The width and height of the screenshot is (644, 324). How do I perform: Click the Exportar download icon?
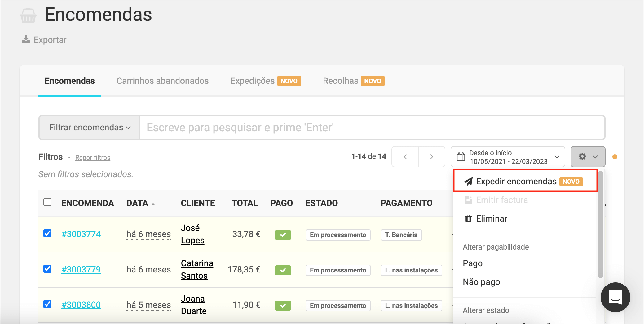[26, 40]
